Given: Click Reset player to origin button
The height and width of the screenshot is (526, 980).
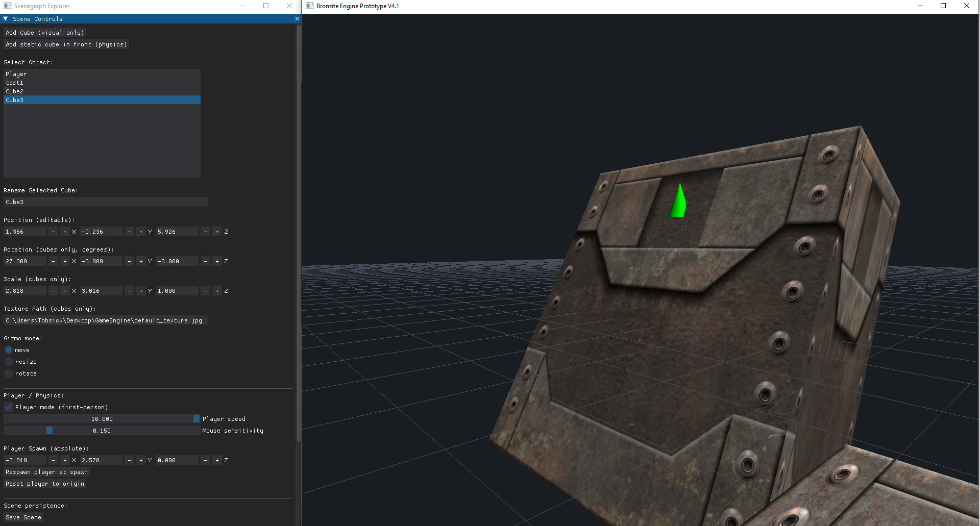Looking at the screenshot, I should click(x=45, y=484).
